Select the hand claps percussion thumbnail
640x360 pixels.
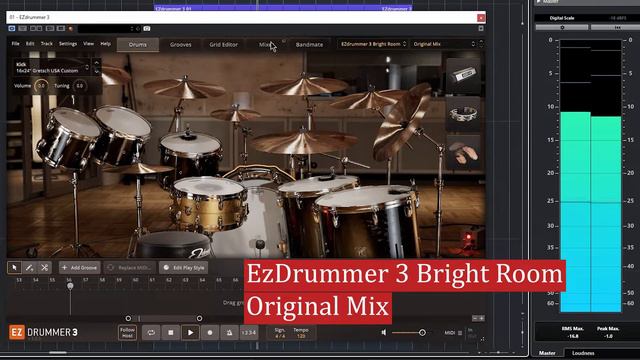(x=463, y=152)
